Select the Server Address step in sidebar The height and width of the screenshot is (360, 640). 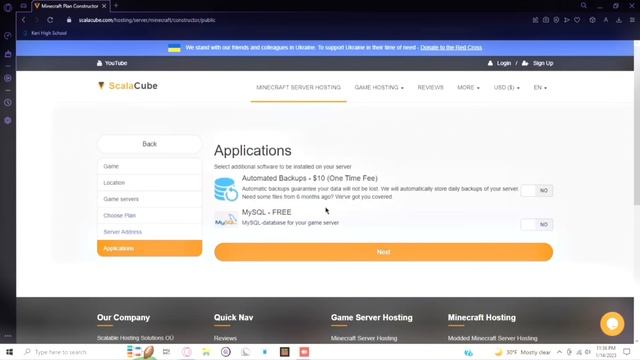coord(149,231)
